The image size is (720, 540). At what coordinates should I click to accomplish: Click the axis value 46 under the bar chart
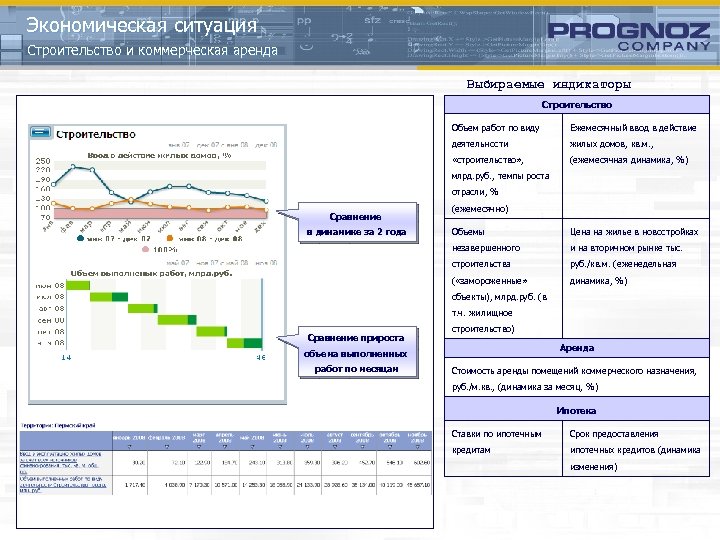261,357
